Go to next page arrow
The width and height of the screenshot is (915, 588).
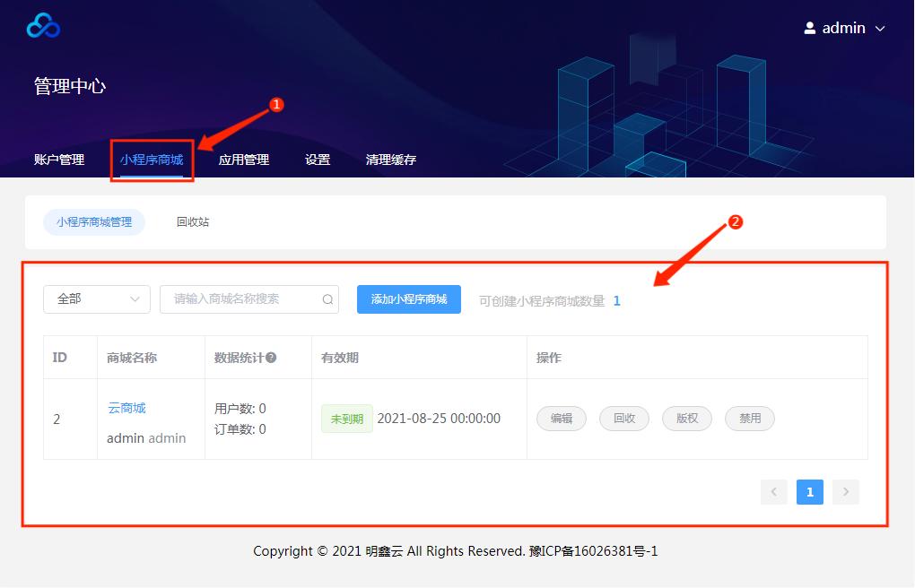point(846,492)
